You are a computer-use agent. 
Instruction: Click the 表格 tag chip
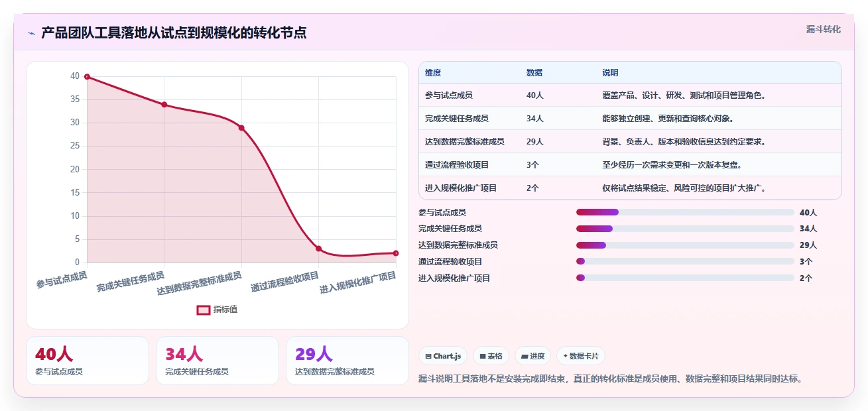(491, 356)
